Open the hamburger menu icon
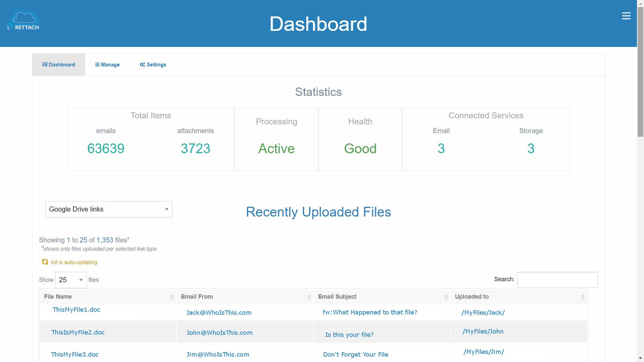Screen dimensions: 644x362 626,16
